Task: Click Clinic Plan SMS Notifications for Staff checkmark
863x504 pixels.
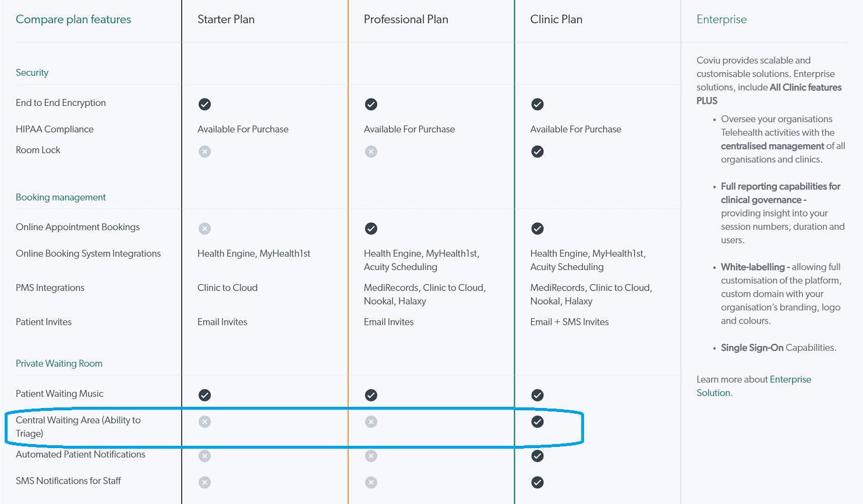Action: tap(537, 482)
